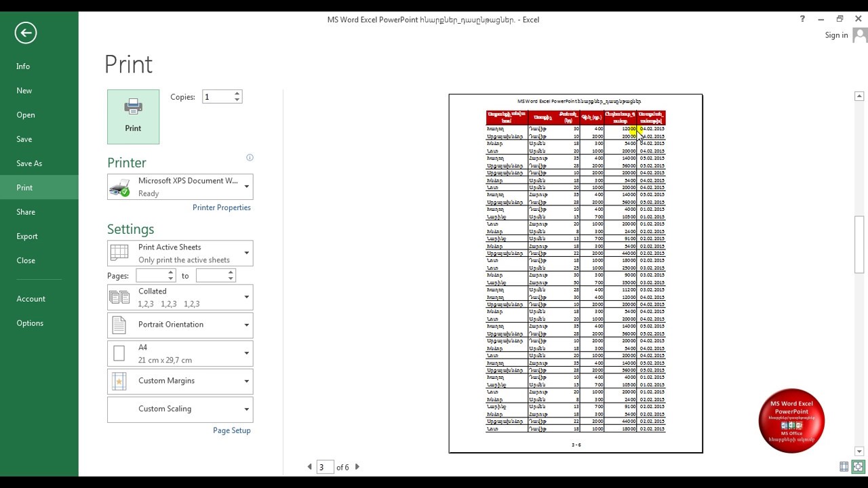Go back using the circular back arrow
The height and width of the screenshot is (488, 868).
point(26,33)
